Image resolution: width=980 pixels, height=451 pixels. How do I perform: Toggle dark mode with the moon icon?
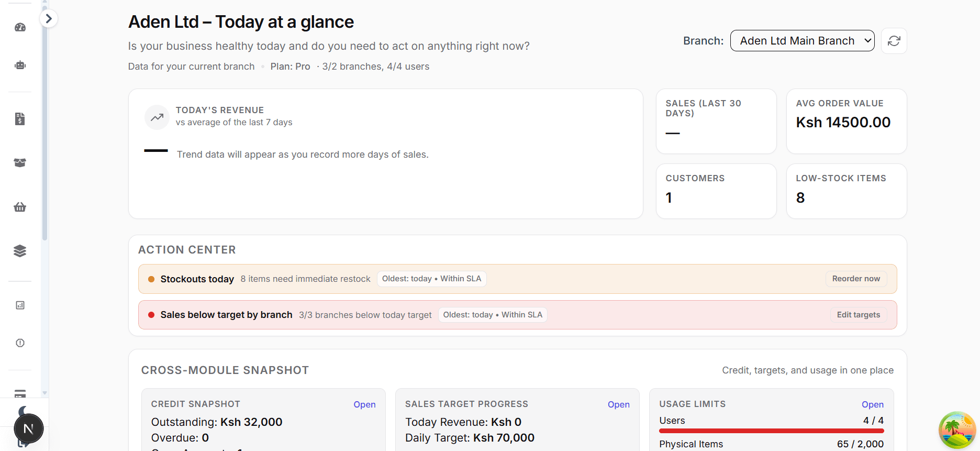pyautogui.click(x=23, y=411)
